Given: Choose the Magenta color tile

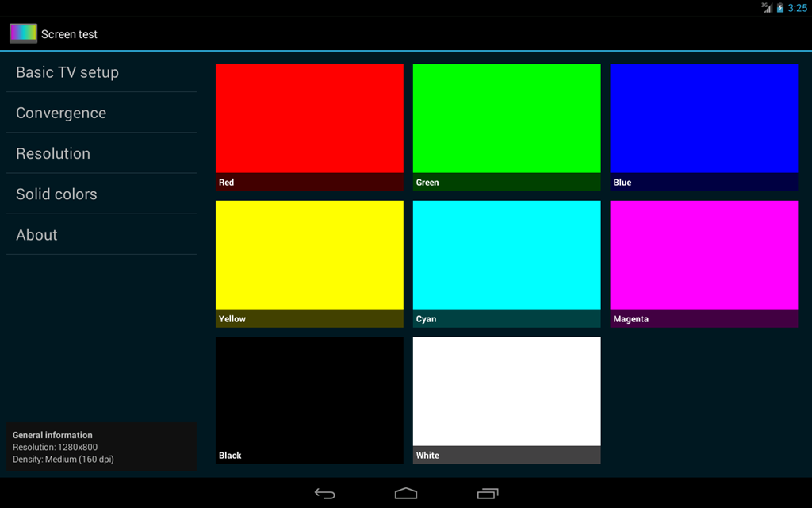Looking at the screenshot, I should [704, 264].
